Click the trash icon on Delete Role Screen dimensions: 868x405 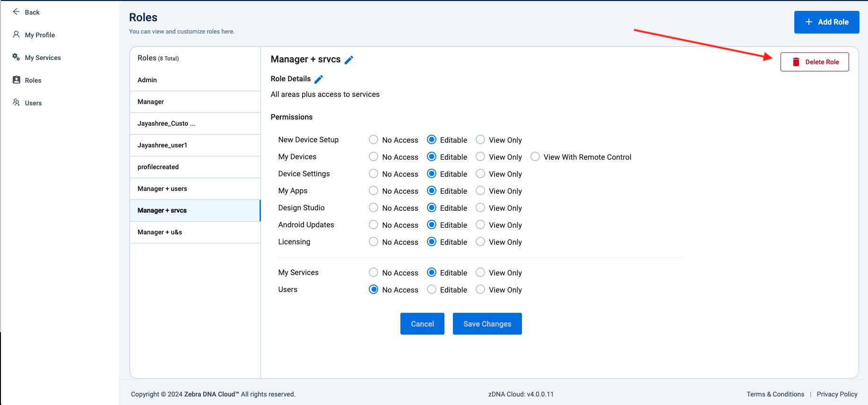click(796, 62)
